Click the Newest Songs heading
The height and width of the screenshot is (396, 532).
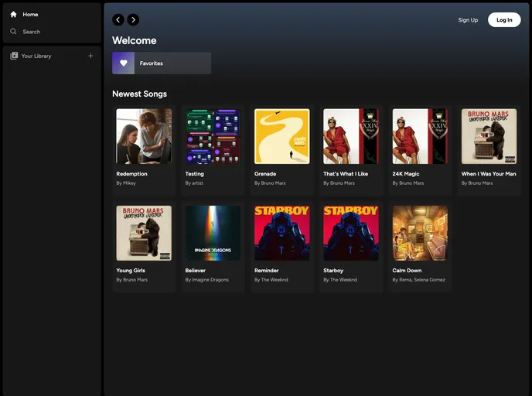139,94
